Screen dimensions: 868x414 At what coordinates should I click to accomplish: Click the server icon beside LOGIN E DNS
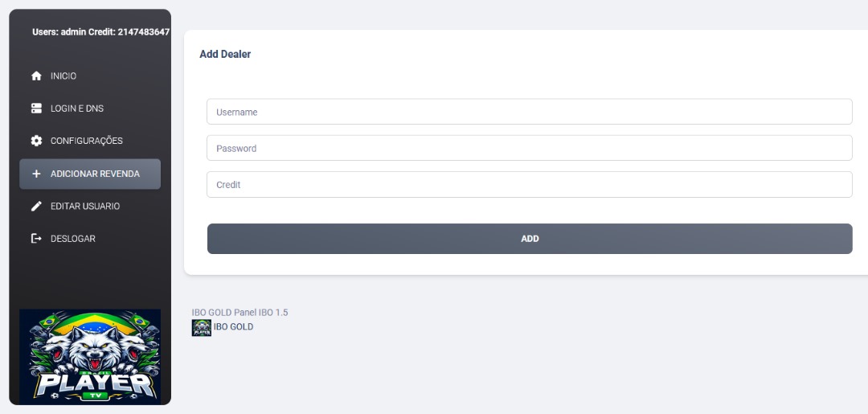[x=36, y=109]
